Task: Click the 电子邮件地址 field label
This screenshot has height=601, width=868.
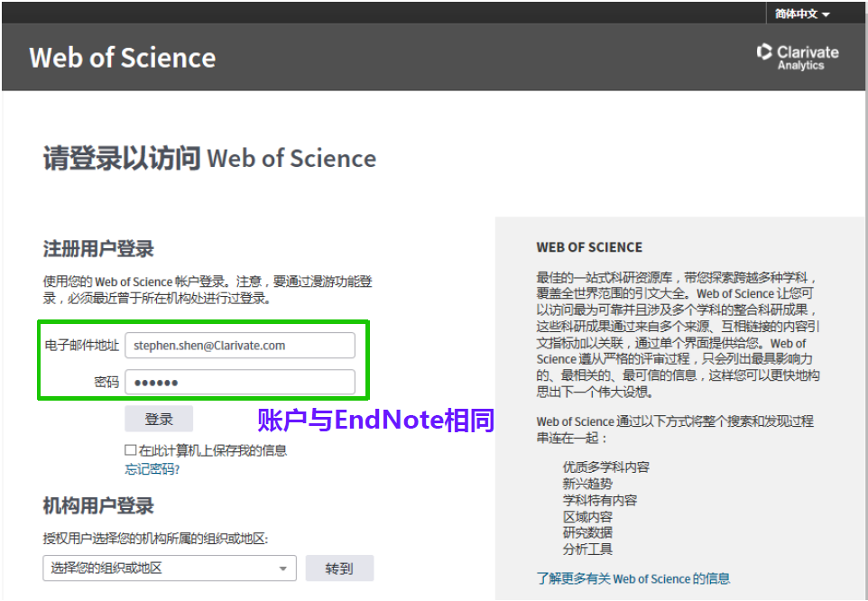Action: [x=82, y=346]
